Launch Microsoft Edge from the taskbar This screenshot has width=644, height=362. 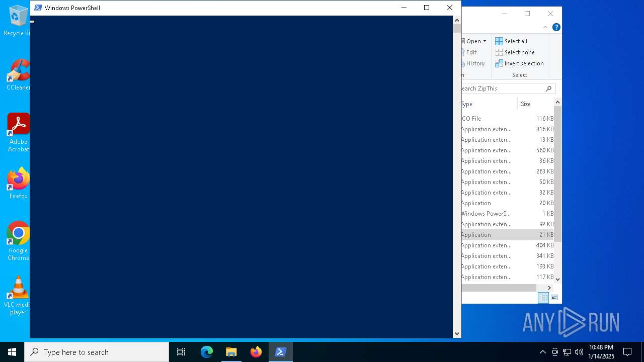207,352
